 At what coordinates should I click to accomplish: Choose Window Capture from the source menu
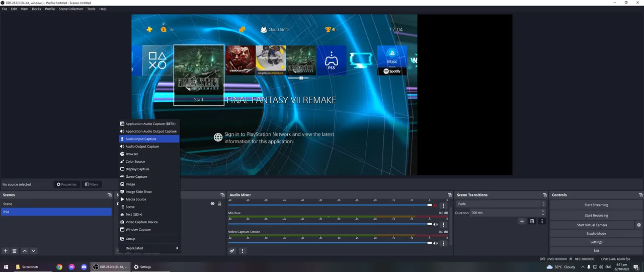coord(149,230)
